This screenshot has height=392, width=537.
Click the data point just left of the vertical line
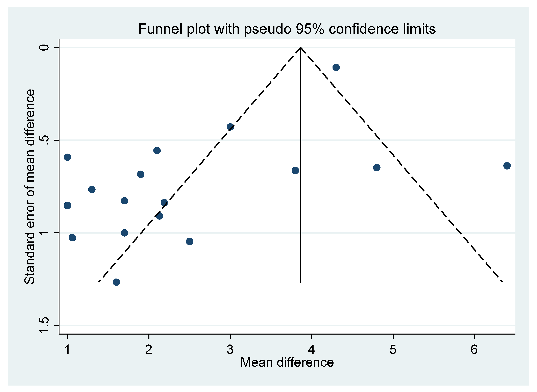[295, 170]
